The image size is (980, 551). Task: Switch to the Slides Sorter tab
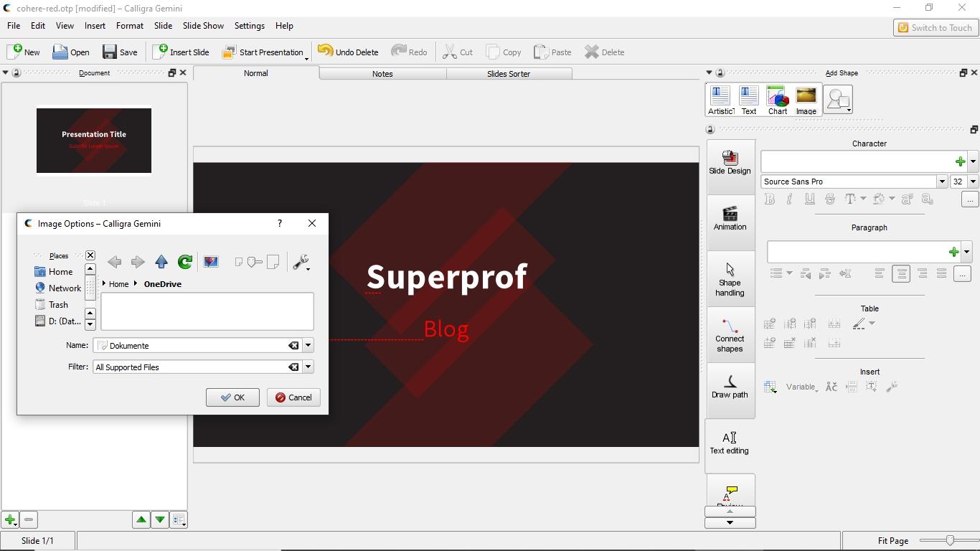[509, 74]
